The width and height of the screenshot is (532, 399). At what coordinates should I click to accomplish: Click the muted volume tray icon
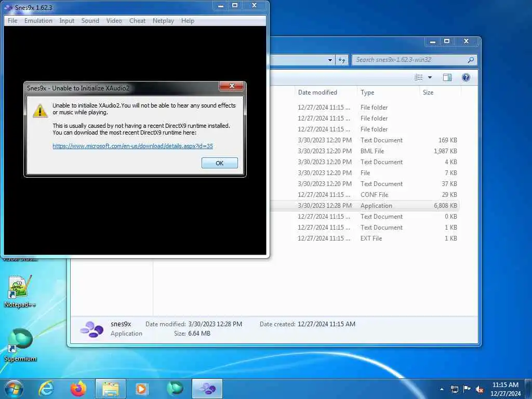(480, 390)
